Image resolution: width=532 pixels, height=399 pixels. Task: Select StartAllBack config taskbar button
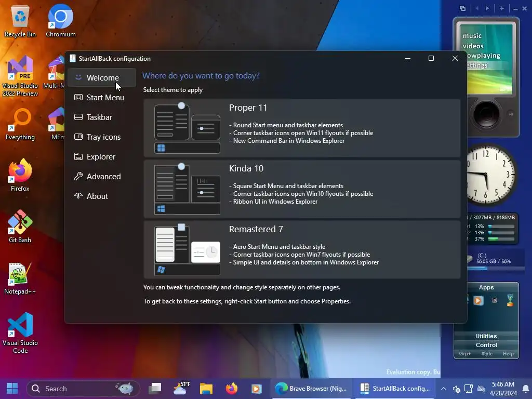tap(395, 389)
